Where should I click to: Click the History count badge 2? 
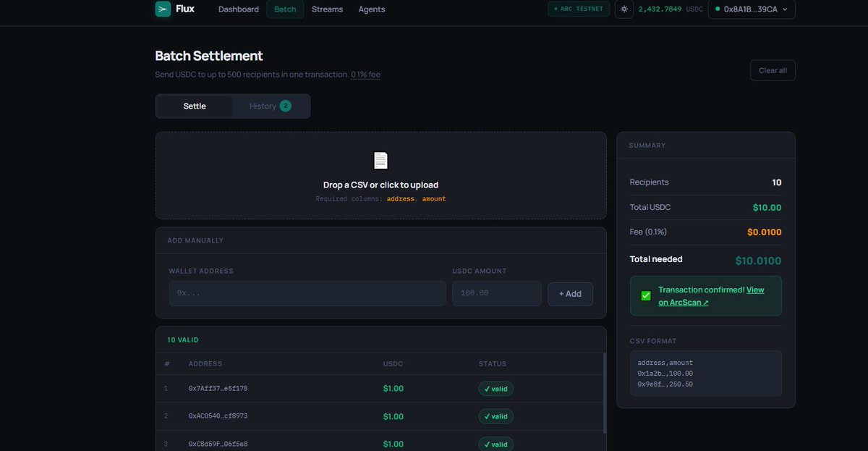pos(286,106)
